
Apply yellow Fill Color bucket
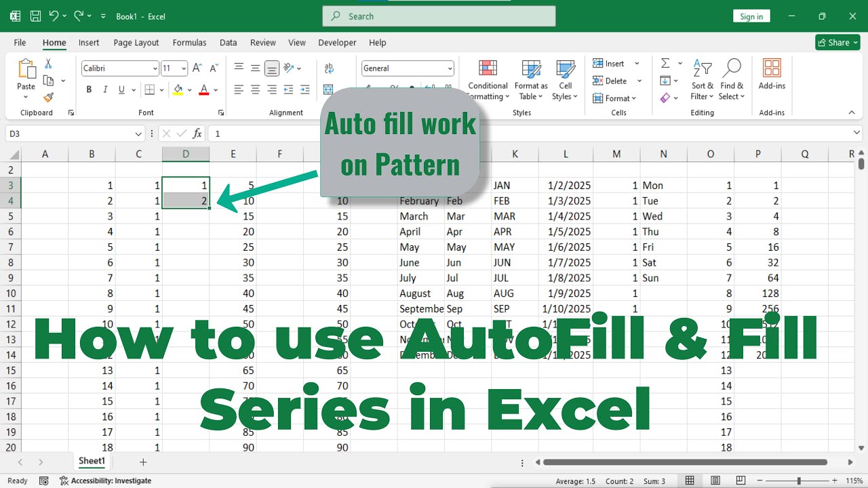pos(178,89)
